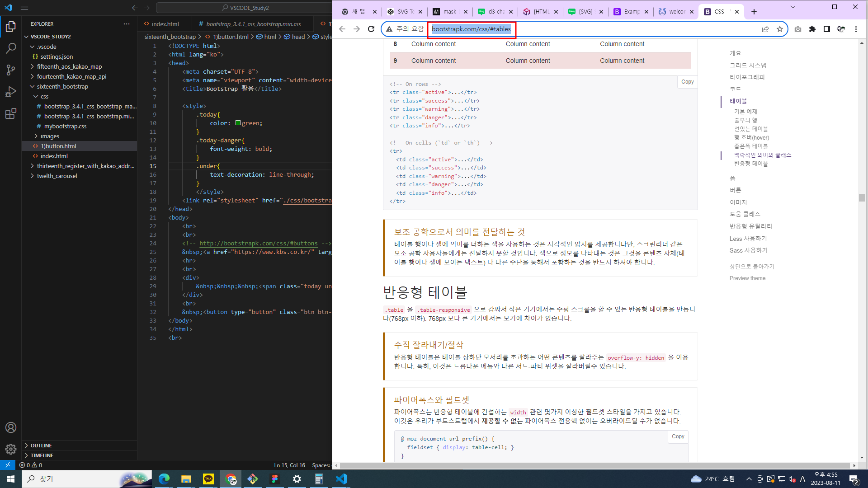Switch to the SVG Te browser tab
The image size is (868, 488).
[405, 12]
